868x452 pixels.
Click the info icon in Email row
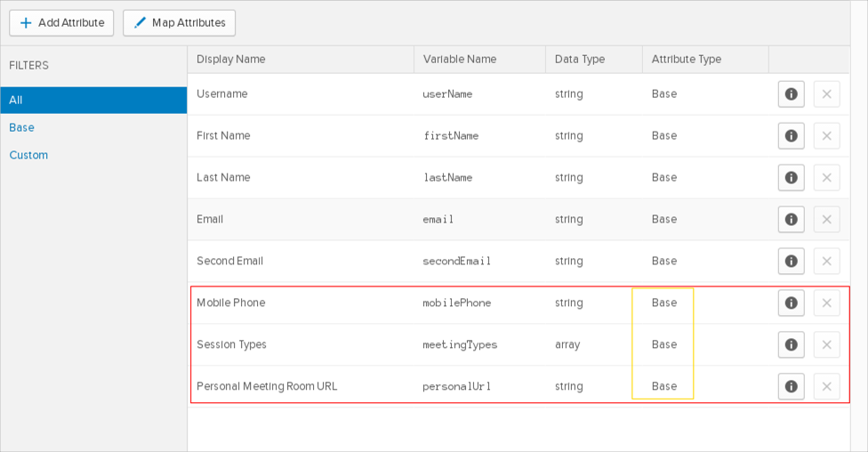click(x=791, y=220)
